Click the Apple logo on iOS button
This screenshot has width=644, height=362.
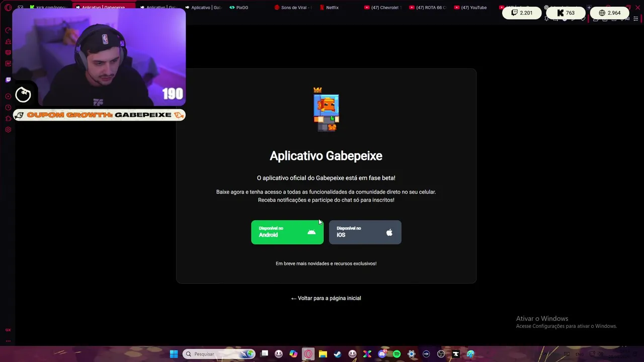pos(389,232)
